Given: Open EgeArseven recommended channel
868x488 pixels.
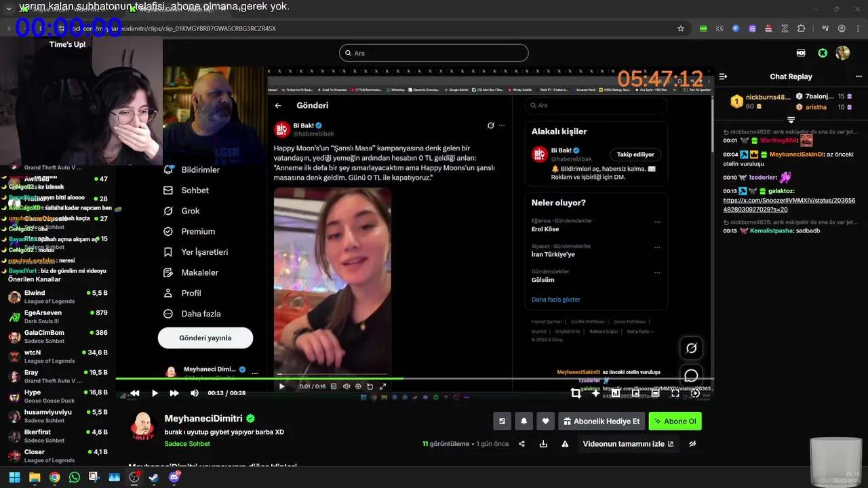Looking at the screenshot, I should click(58, 317).
